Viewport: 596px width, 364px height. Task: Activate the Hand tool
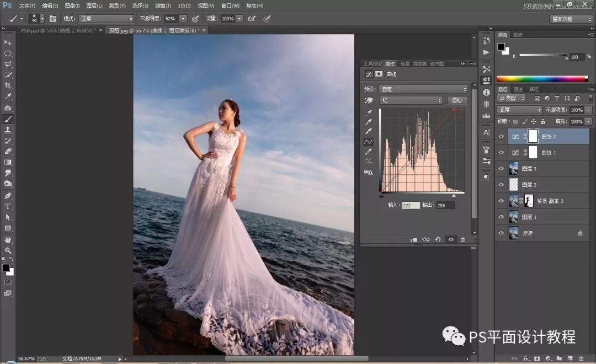coord(8,239)
